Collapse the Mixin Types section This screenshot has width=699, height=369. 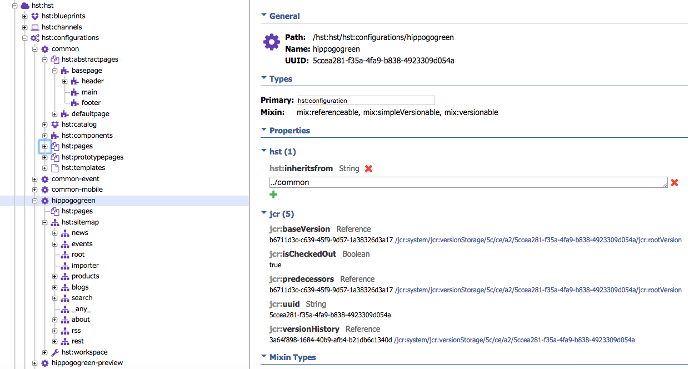(x=264, y=357)
